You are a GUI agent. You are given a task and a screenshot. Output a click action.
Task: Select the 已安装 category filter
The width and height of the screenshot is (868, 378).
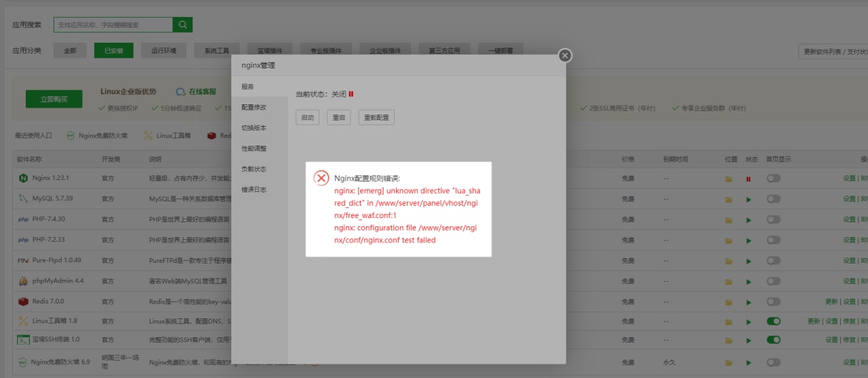[114, 51]
